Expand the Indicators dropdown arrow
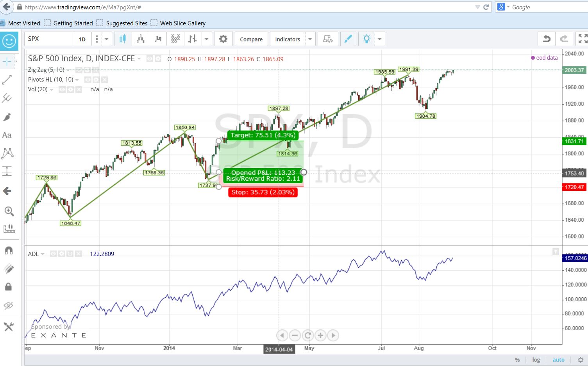This screenshot has height=366, width=588. 310,39
